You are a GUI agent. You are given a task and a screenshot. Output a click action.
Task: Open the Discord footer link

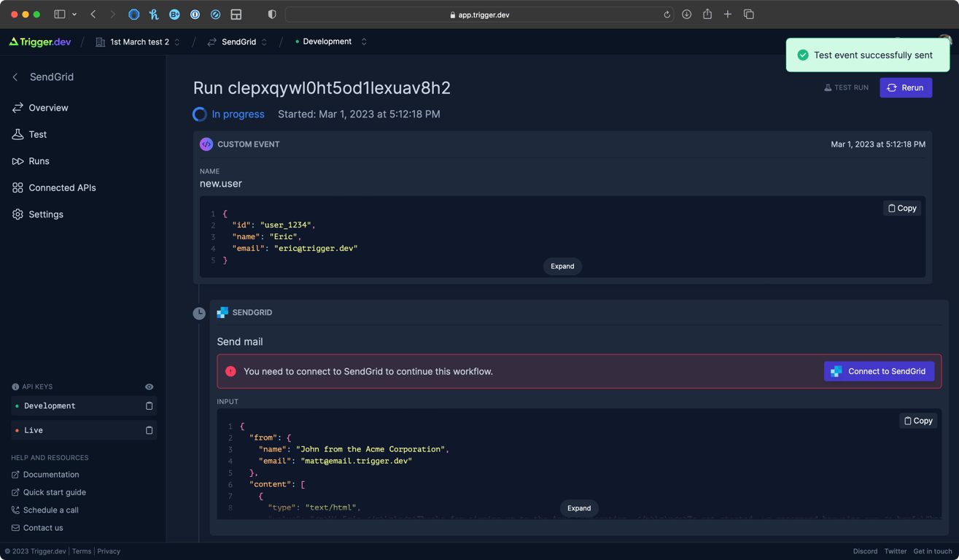[865, 551]
